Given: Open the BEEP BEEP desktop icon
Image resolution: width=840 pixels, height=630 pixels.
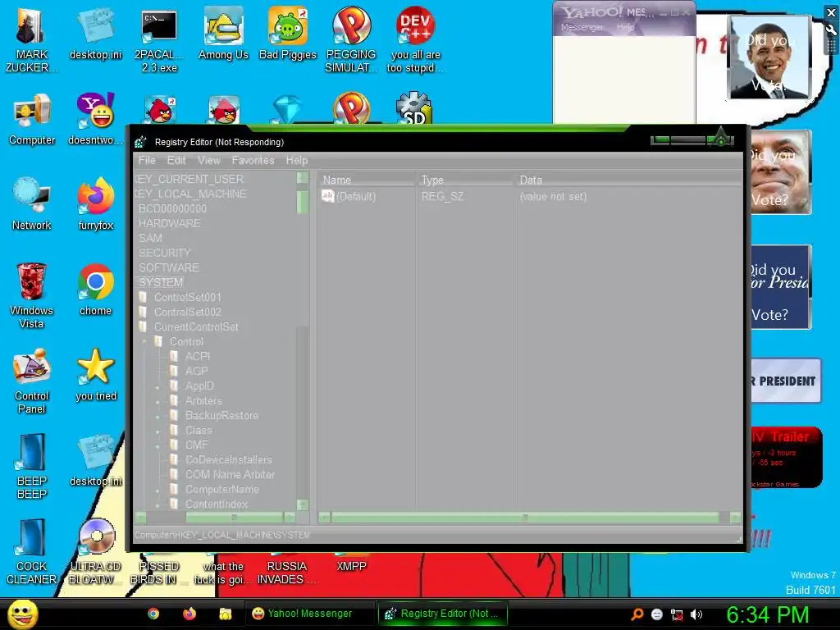Looking at the screenshot, I should click(x=32, y=466).
